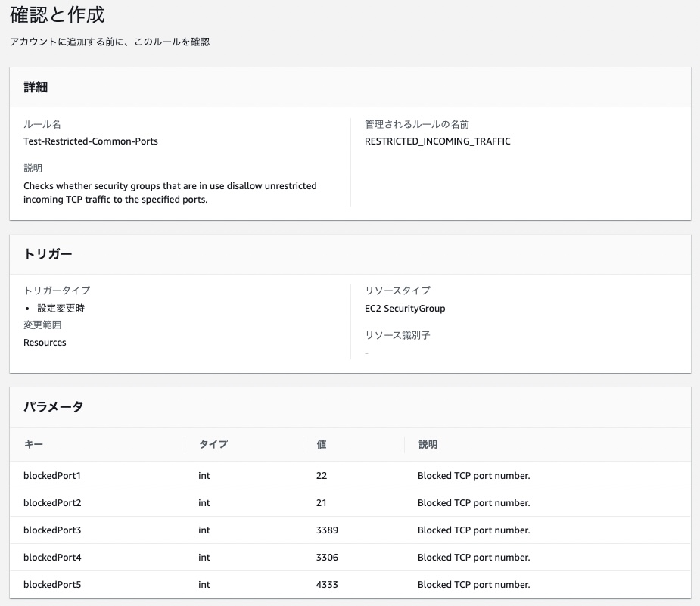Click the value 22 for blockedPort1

[x=322, y=476]
